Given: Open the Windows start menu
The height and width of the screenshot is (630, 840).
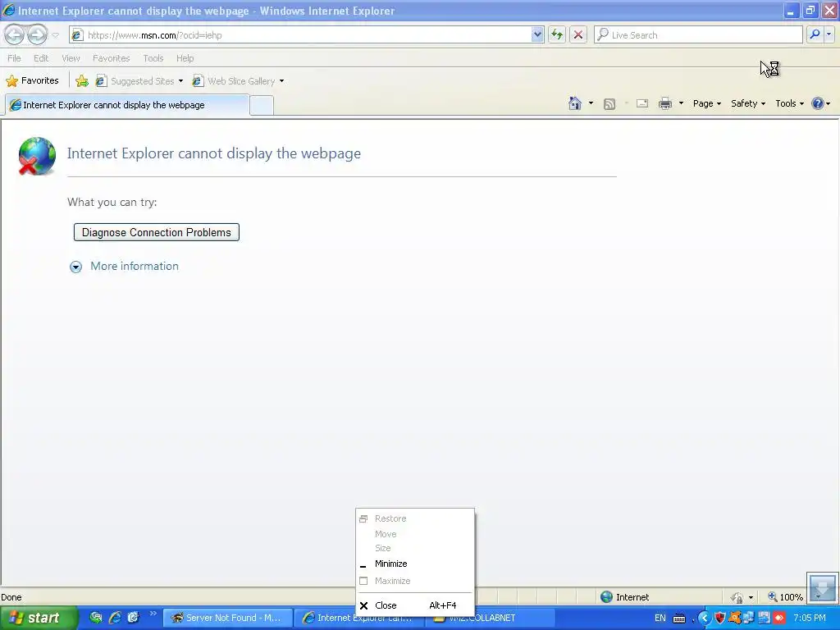Looking at the screenshot, I should pyautogui.click(x=38, y=618).
